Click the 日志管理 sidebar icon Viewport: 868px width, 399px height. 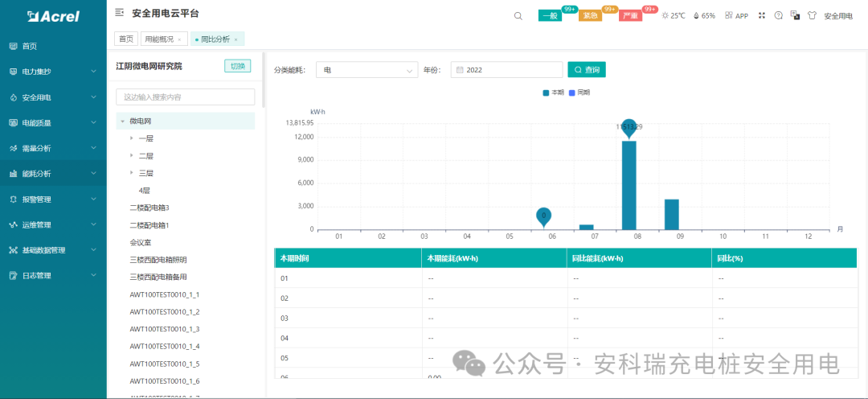tap(14, 275)
